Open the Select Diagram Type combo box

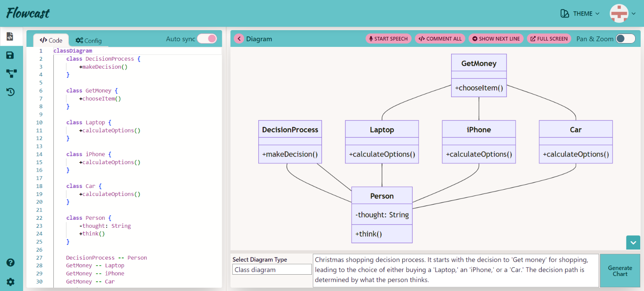[272, 270]
